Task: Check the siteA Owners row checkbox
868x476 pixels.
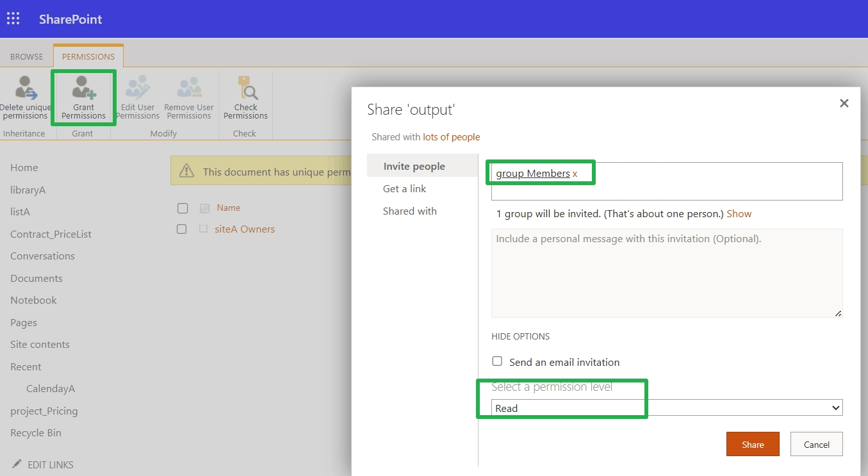Action: click(x=181, y=229)
